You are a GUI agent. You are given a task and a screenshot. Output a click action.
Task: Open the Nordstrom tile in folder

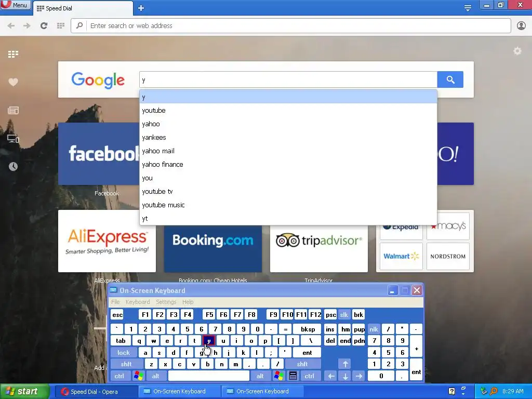point(448,256)
